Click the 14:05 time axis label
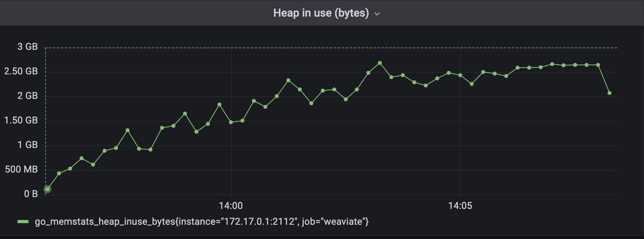 [x=460, y=206]
